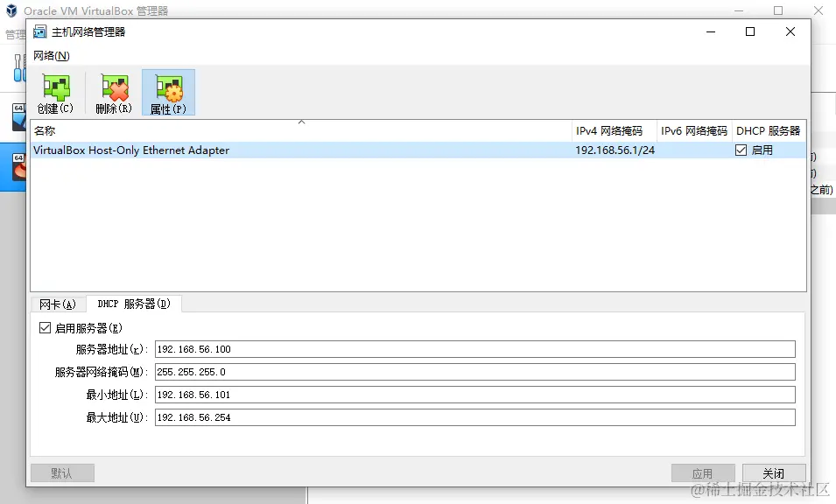Toggle the Properties (属性) toolbar icon
This screenshot has width=836, height=504.
pos(168,94)
